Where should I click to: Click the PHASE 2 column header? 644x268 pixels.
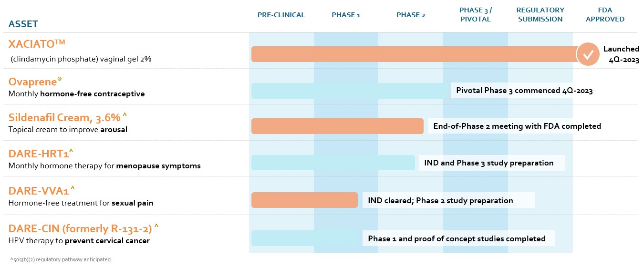click(411, 15)
